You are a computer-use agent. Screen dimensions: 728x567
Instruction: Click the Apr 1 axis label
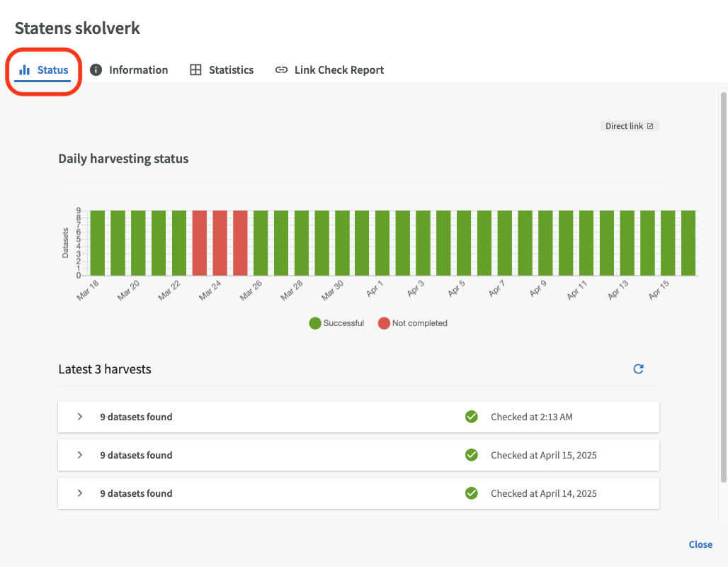click(x=374, y=288)
